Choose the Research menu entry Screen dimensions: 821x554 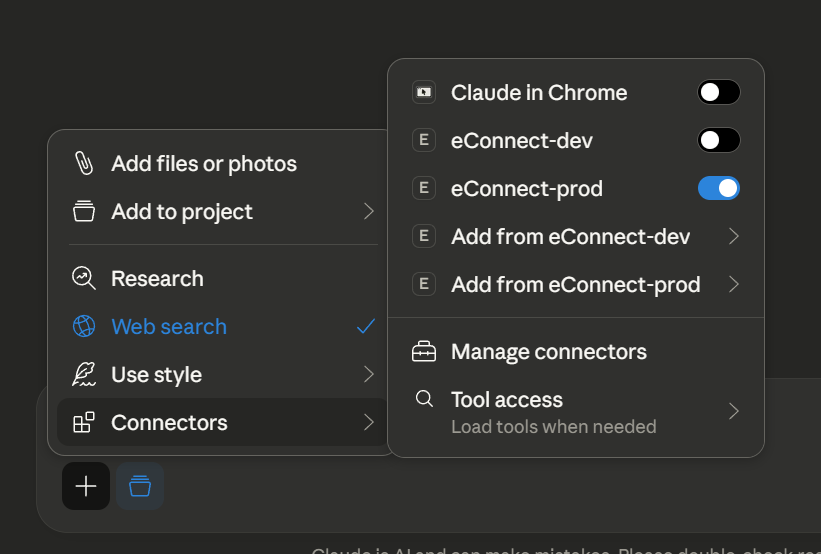[x=223, y=278]
